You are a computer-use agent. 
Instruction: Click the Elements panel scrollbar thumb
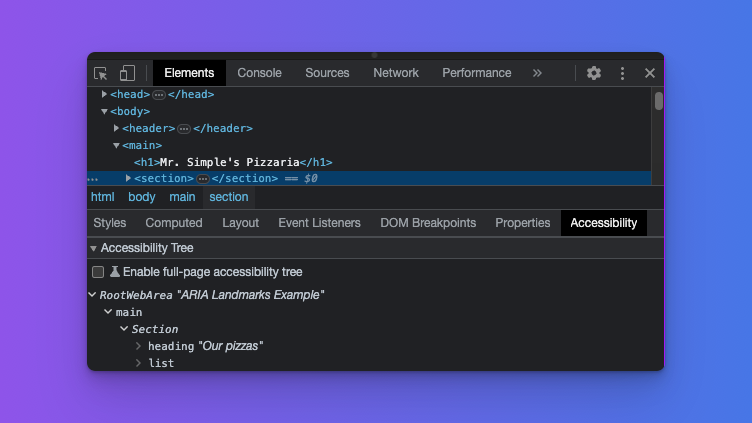tap(658, 101)
